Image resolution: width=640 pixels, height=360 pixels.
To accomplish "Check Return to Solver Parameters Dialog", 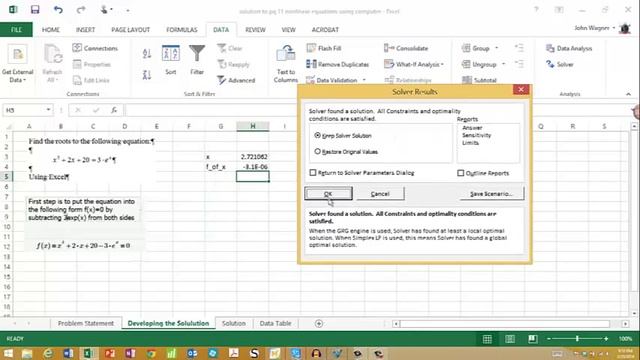I will [313, 173].
